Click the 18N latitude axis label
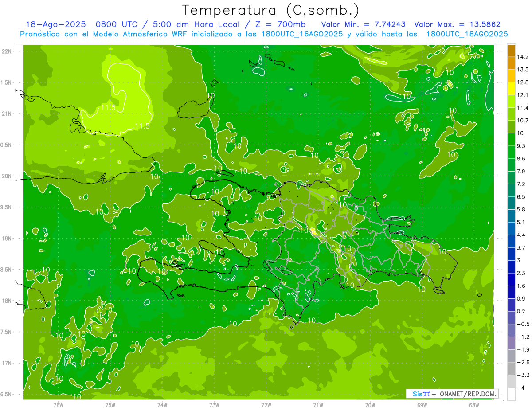Image resolution: width=532 pixels, height=411 pixels. pyautogui.click(x=7, y=301)
